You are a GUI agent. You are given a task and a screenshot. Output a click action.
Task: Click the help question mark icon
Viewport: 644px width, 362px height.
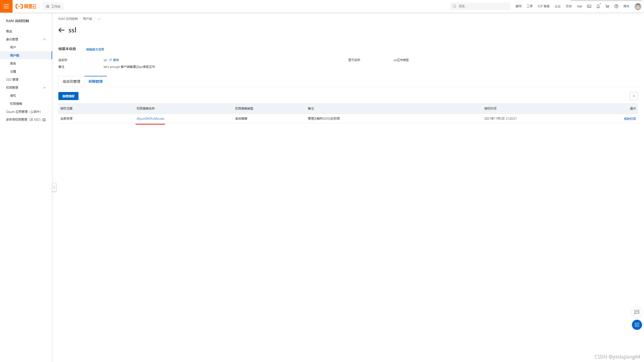point(616,6)
